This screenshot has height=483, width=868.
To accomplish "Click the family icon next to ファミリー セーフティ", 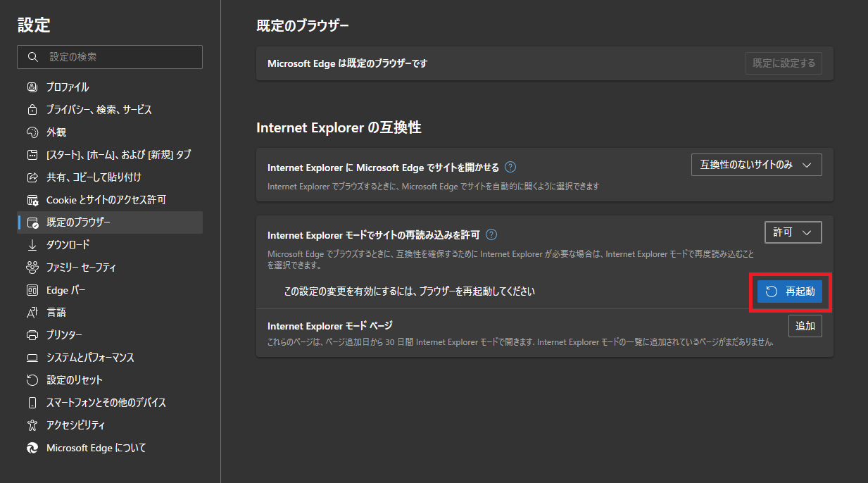I will (x=32, y=268).
